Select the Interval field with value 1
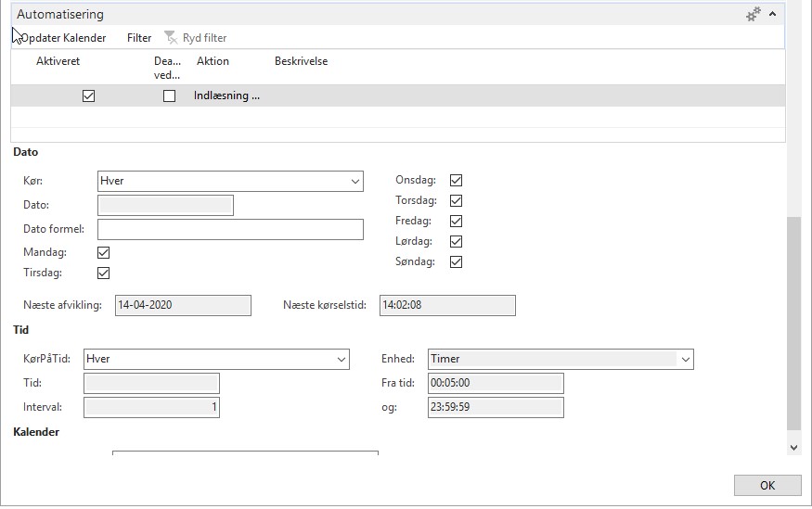This screenshot has height=509, width=812. pyautogui.click(x=151, y=407)
